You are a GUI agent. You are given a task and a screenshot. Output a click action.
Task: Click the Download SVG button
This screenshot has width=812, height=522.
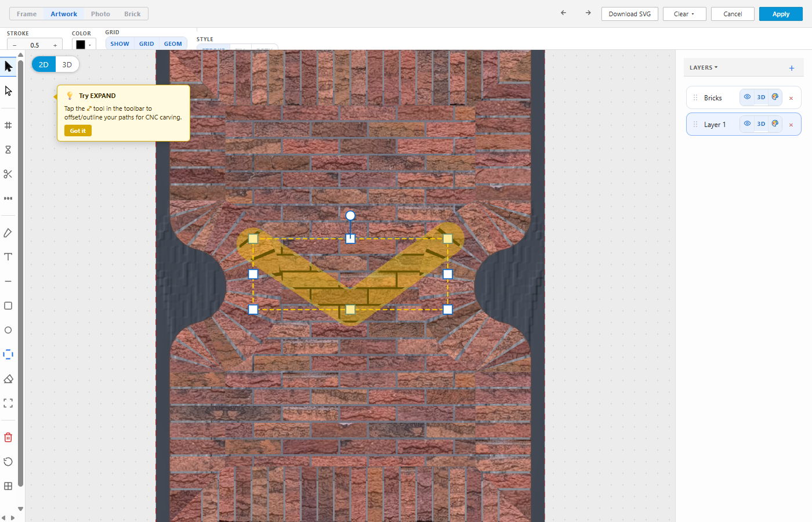[630, 14]
